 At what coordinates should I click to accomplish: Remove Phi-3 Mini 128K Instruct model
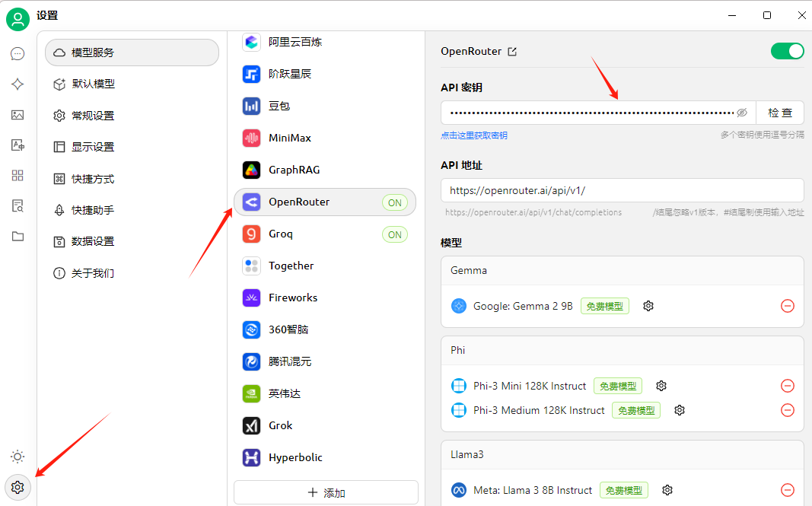pos(787,386)
